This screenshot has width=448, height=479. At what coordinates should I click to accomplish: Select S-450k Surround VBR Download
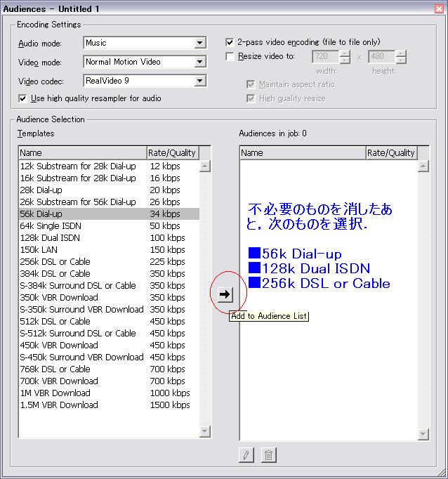tap(109, 357)
